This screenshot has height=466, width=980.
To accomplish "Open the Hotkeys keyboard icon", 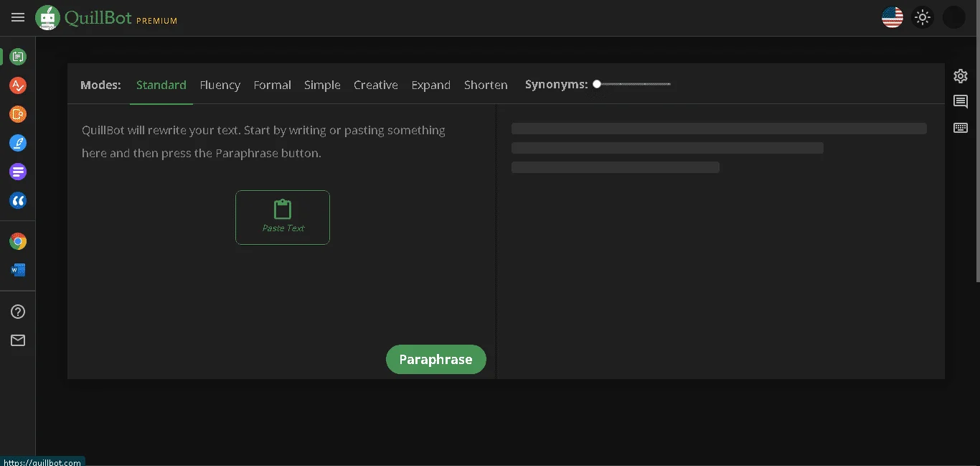I will pos(961,128).
